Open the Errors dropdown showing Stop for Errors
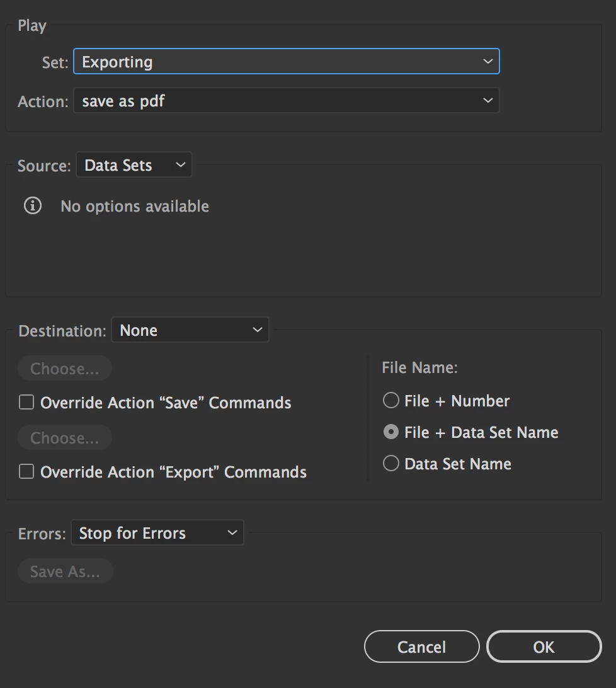The image size is (616, 688). click(157, 533)
